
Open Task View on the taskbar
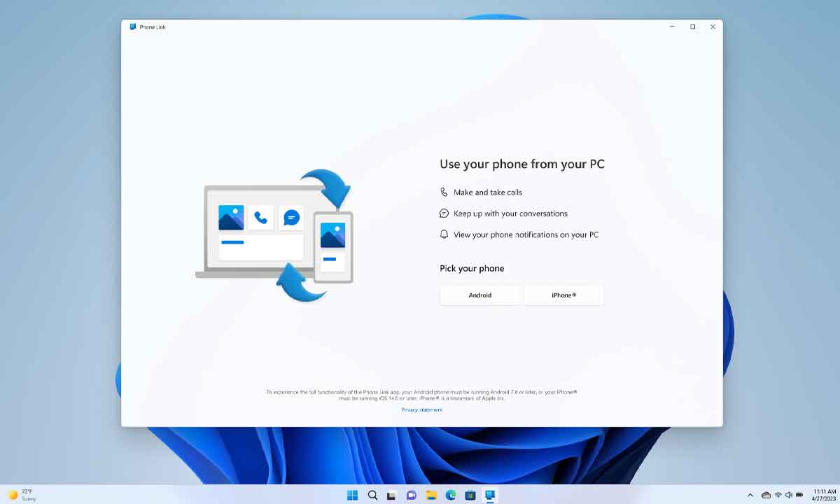coord(392,495)
